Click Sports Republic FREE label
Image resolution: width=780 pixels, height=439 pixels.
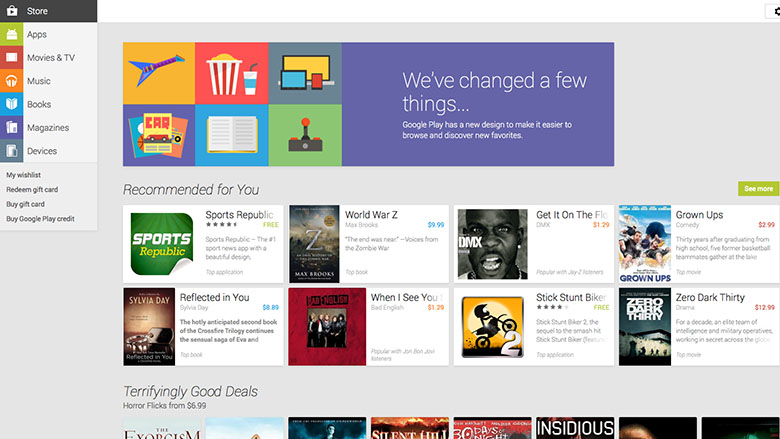pos(271,225)
